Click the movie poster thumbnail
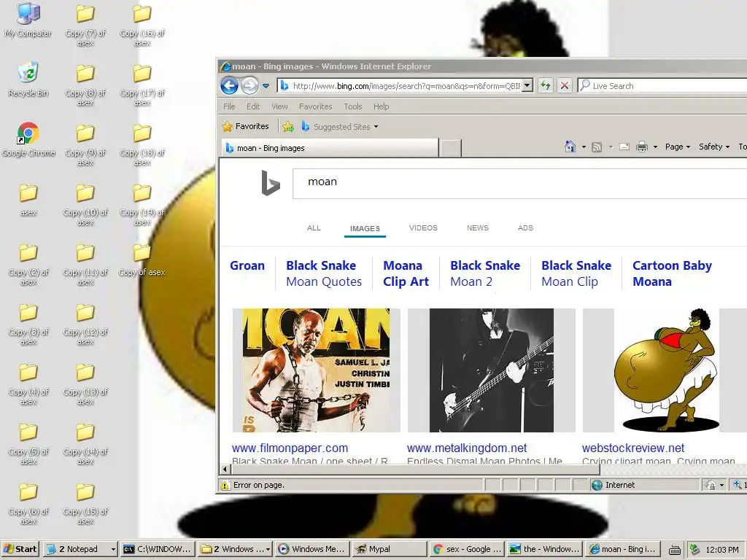Viewport: 747px width, 560px height. click(x=316, y=370)
